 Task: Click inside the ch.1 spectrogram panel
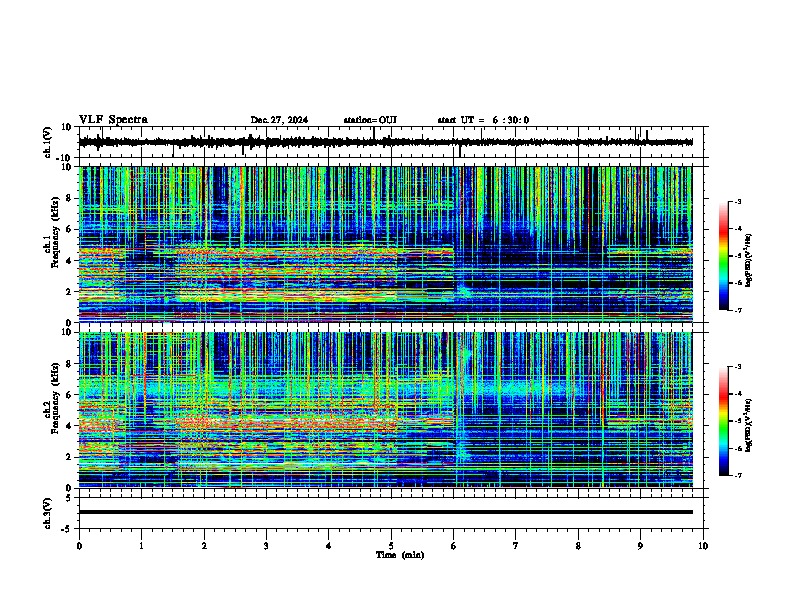pyautogui.click(x=385, y=244)
